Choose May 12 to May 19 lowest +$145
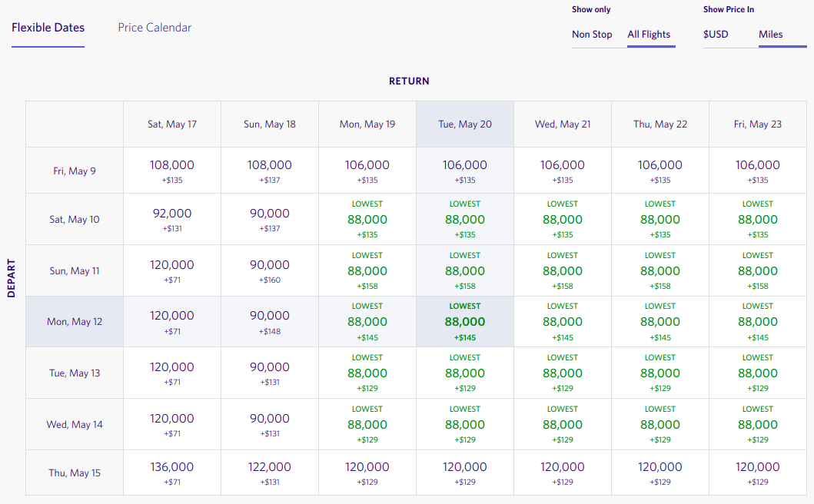The image size is (814, 504). coord(367,321)
